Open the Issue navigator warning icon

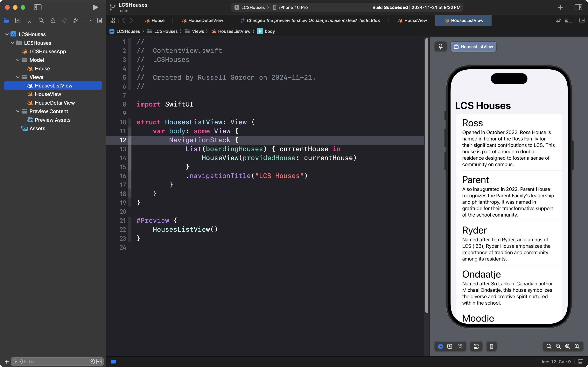tap(53, 20)
